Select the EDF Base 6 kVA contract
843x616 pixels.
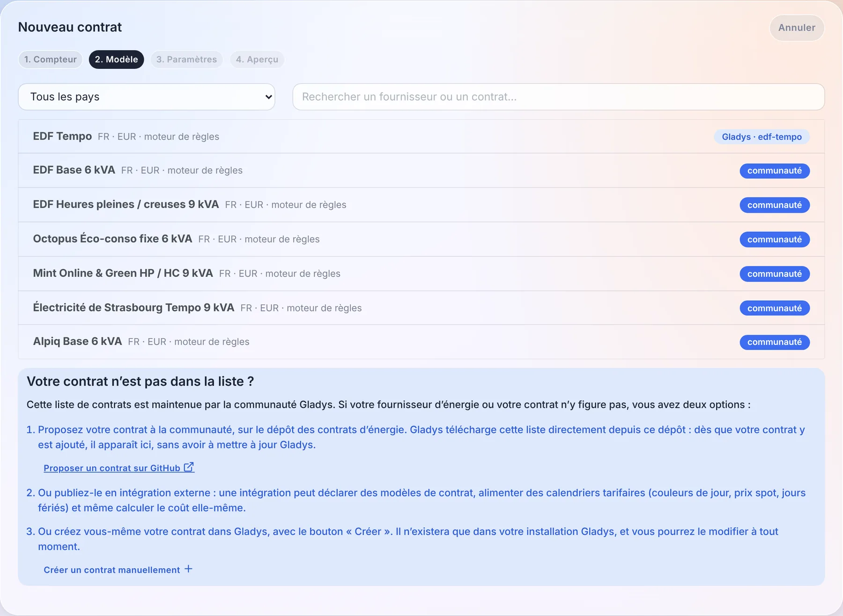[x=421, y=171]
